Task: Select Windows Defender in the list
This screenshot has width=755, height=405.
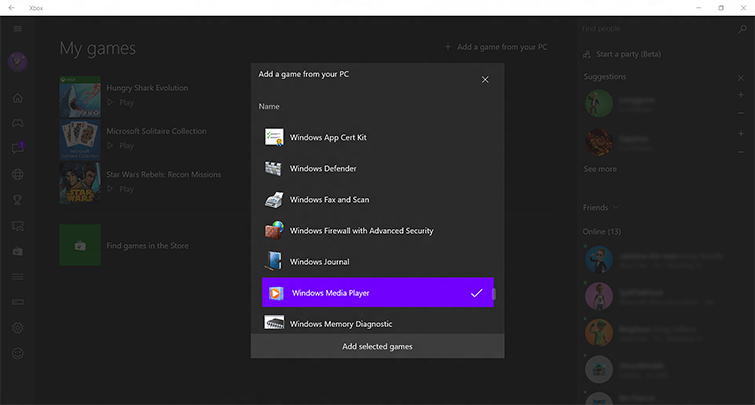Action: [x=378, y=169]
